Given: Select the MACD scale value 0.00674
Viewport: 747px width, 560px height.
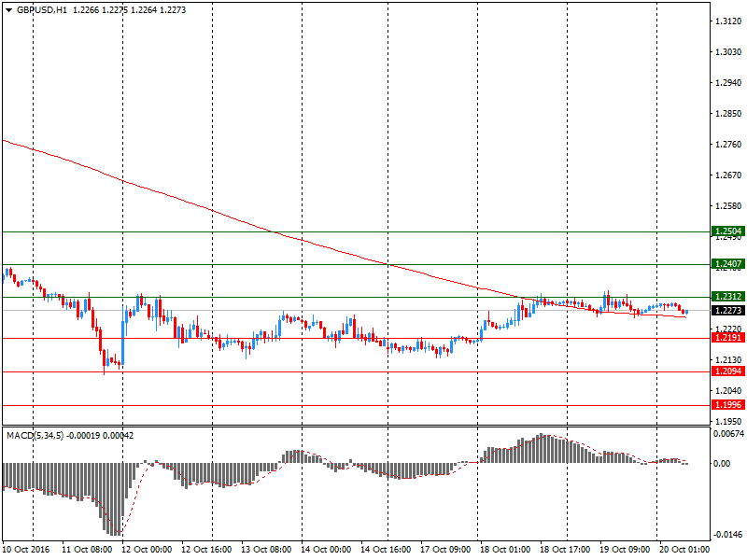Looking at the screenshot, I should [728, 434].
